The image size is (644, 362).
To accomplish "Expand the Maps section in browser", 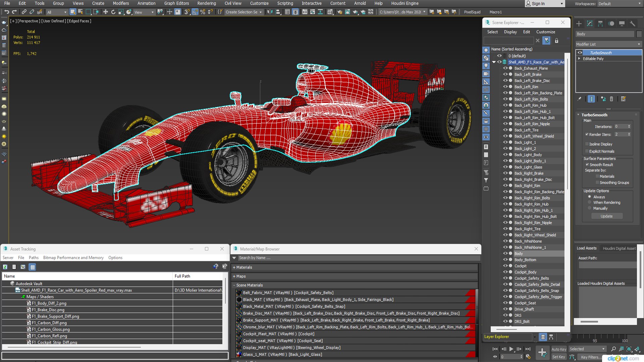I will (x=234, y=277).
